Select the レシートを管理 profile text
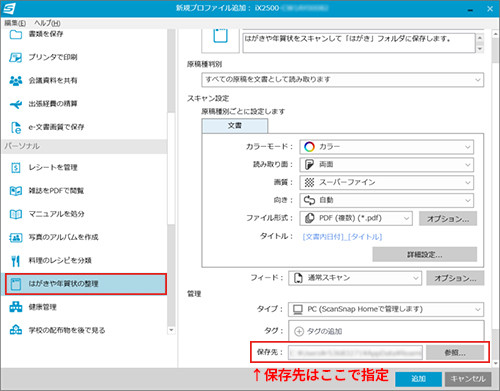 pyautogui.click(x=53, y=167)
